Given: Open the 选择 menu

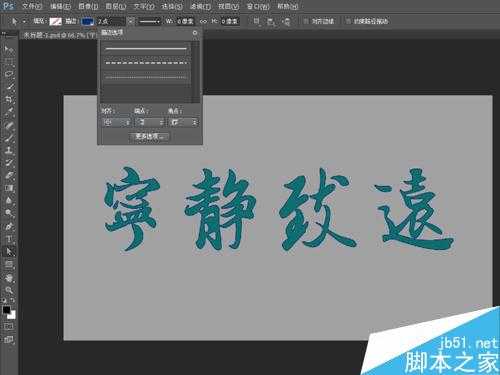Looking at the screenshot, I should [172, 6].
